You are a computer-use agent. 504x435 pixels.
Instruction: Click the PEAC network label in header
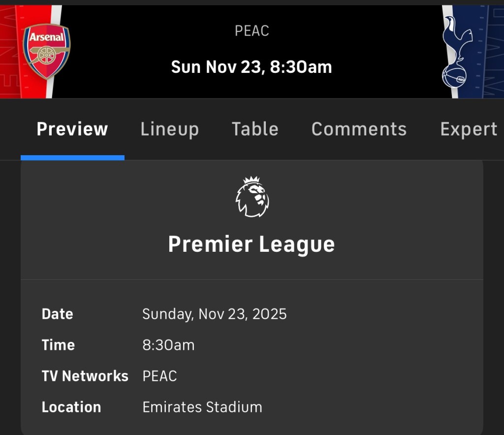[252, 31]
